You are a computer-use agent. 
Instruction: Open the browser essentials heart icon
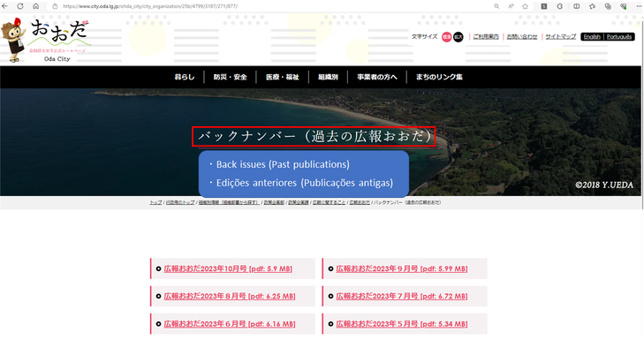[624, 6]
